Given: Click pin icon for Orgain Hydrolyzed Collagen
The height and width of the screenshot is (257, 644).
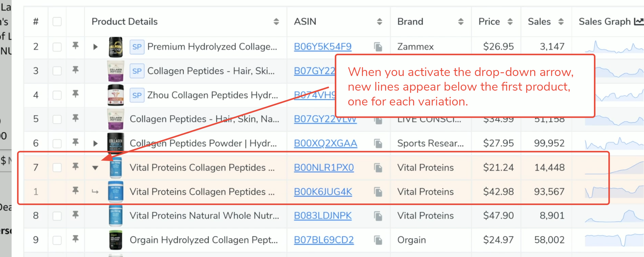Looking at the screenshot, I should pyautogui.click(x=75, y=239).
